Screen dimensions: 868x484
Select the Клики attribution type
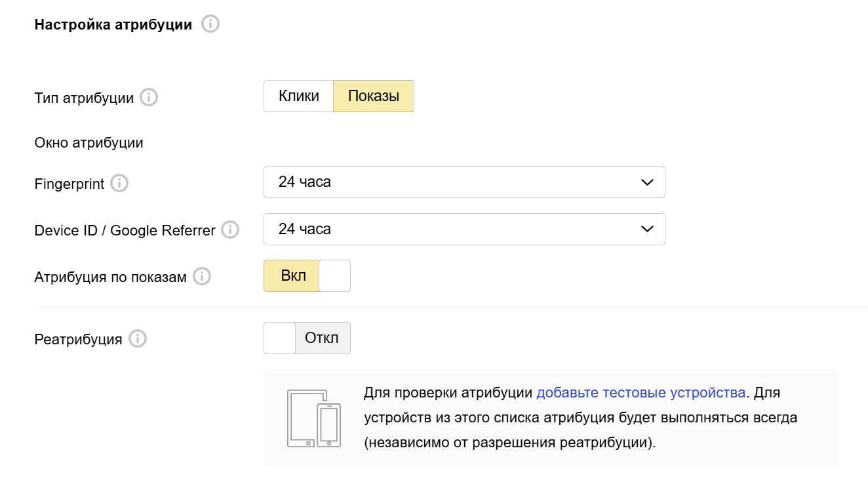299,96
